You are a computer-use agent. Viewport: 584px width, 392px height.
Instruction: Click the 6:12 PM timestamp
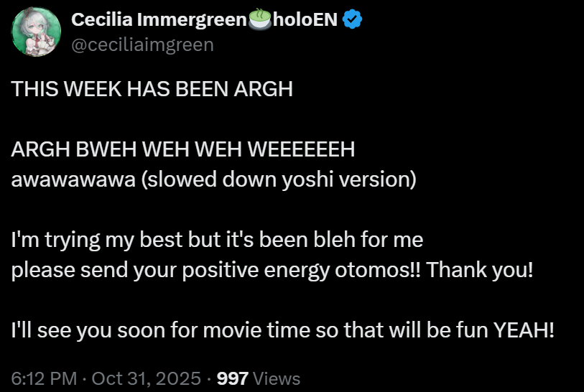[x=44, y=378]
